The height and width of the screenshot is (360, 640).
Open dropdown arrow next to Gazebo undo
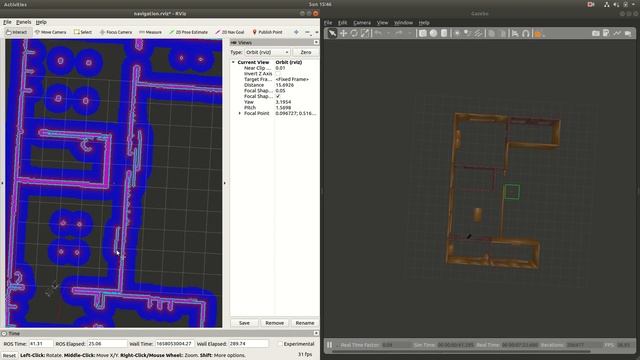tap(388, 33)
